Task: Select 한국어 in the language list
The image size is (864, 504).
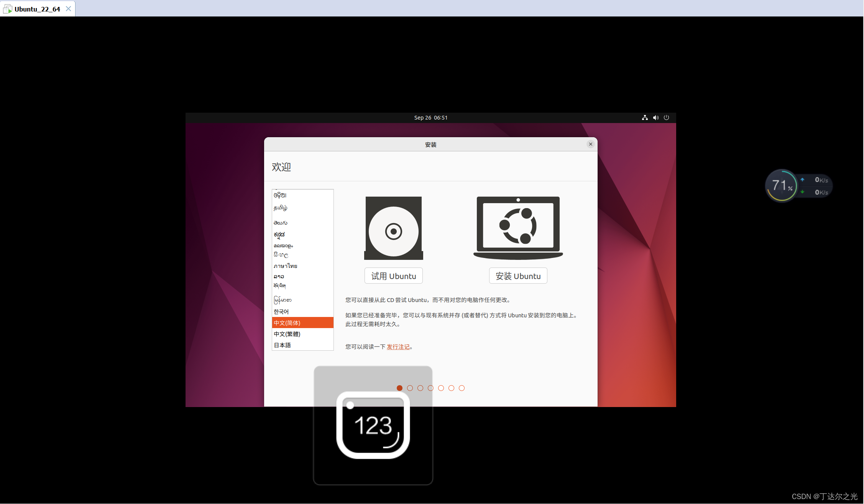Action: [x=302, y=312]
